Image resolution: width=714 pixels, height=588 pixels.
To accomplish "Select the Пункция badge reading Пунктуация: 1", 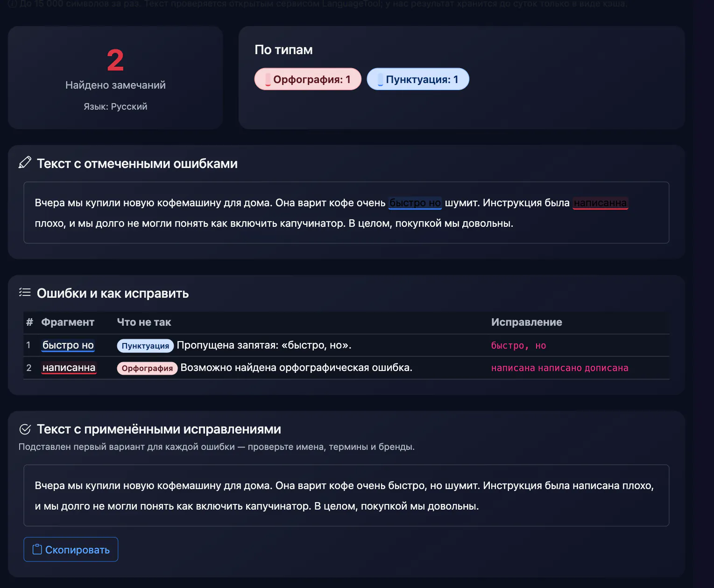I will 418,79.
